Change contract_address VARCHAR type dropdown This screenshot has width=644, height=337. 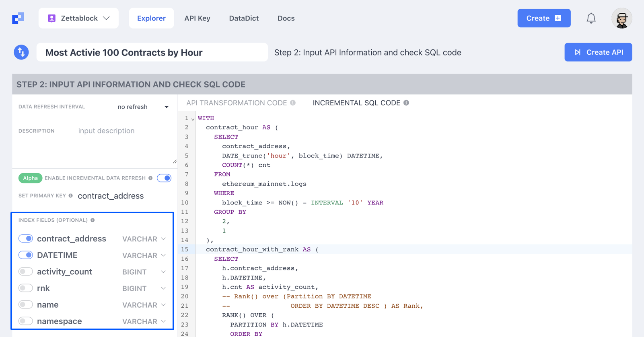(x=144, y=239)
